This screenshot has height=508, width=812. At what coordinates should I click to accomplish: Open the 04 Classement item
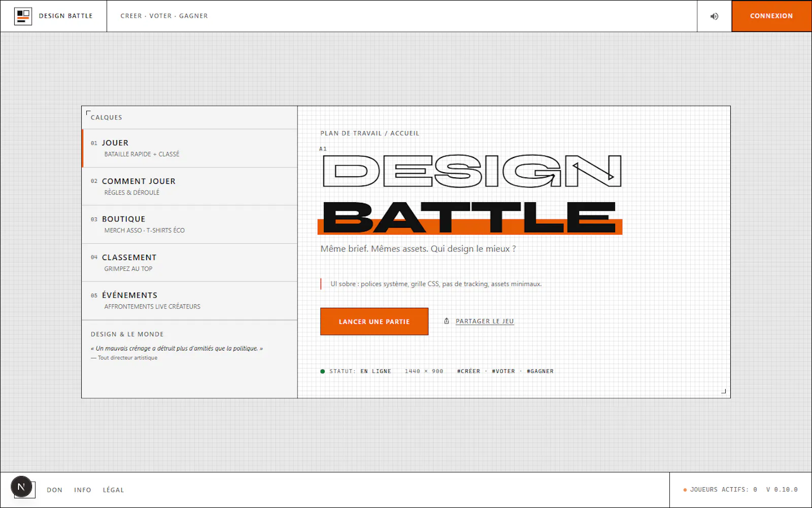[190, 263]
